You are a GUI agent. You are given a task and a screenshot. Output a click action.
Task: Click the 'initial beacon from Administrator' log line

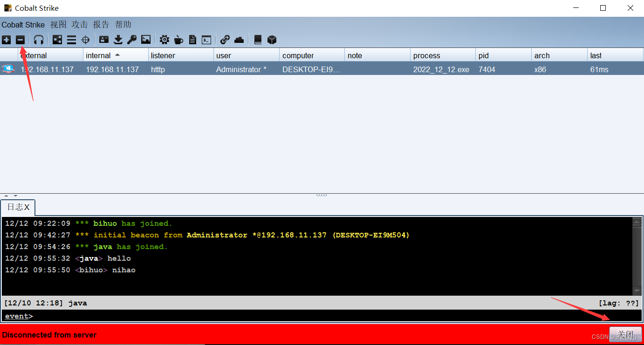[207, 235]
